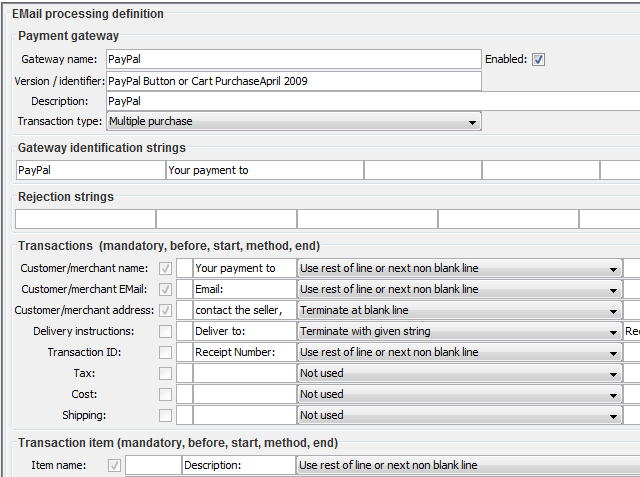This screenshot has width=640, height=477.
Task: Click identification string 'Your payment to'
Action: (265, 170)
